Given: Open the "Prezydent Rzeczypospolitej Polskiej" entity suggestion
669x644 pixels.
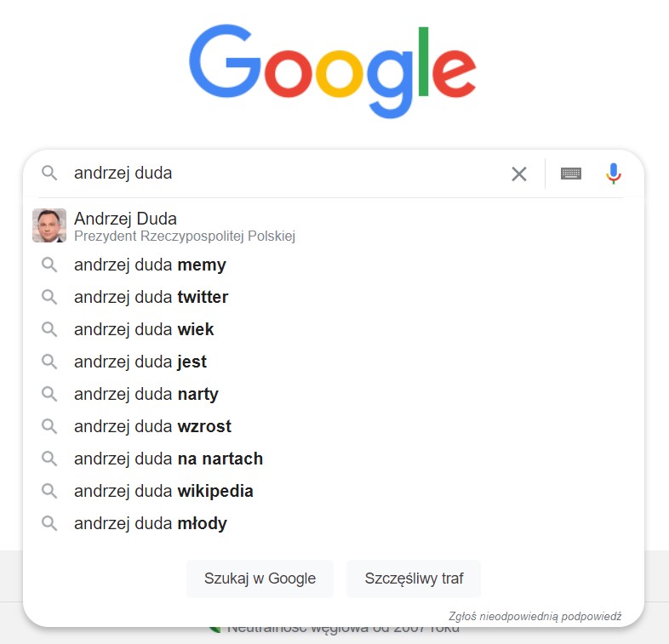Looking at the screenshot, I should point(185,236).
